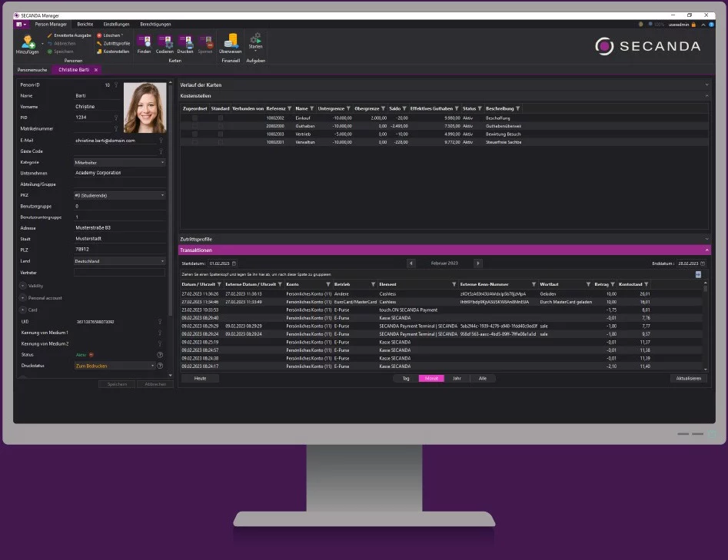Image resolution: width=728 pixels, height=560 pixels.
Task: Click the Überweisen coins icon
Action: point(231,41)
